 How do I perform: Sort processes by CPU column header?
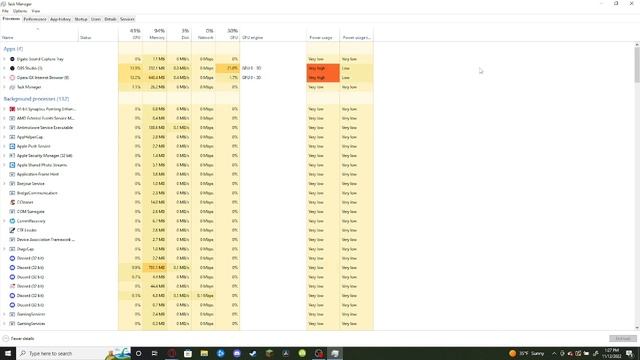(131, 34)
